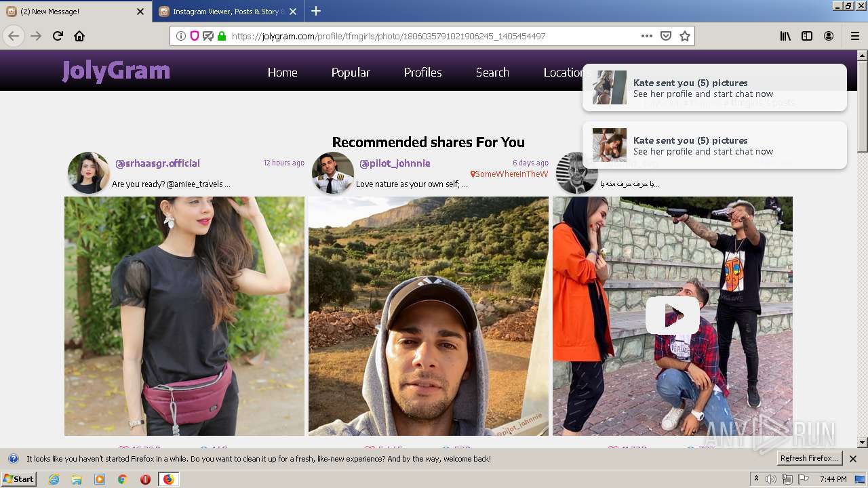The width and height of the screenshot is (868, 488).
Task: Click '12 hours ago' timestamp
Action: [x=283, y=163]
